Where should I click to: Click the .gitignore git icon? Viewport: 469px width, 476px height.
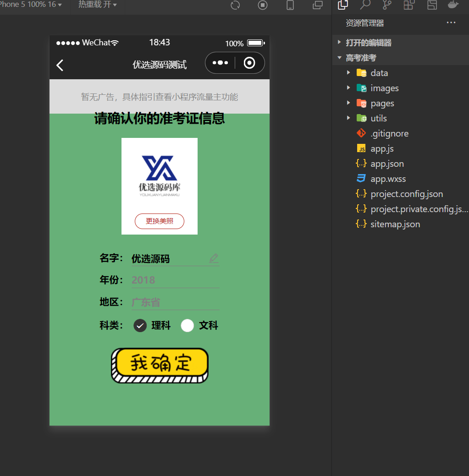[361, 133]
